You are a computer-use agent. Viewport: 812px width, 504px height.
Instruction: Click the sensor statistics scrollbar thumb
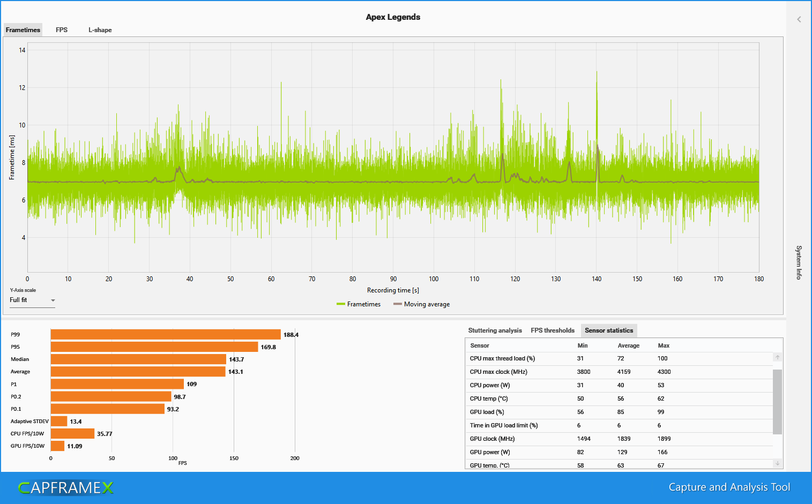point(777,401)
